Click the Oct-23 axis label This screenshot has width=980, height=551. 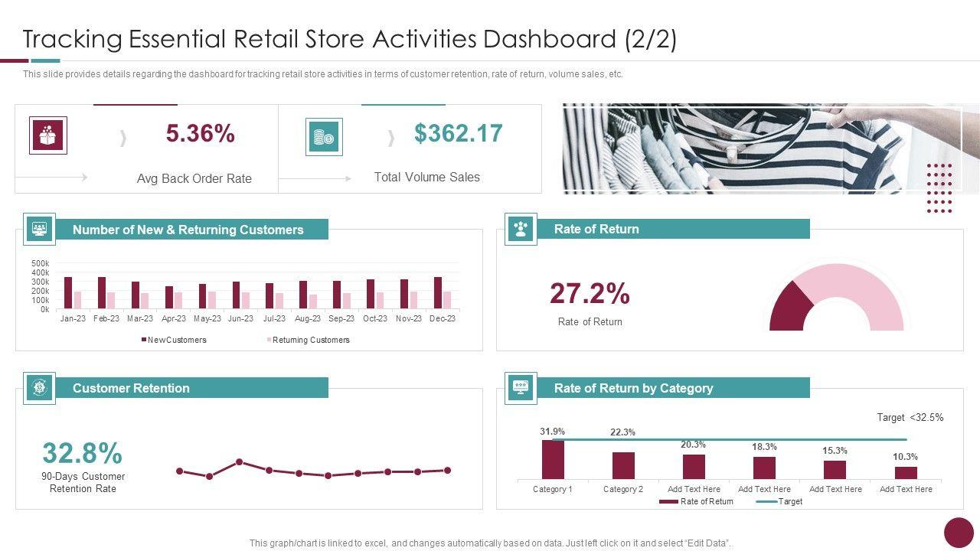tap(375, 318)
